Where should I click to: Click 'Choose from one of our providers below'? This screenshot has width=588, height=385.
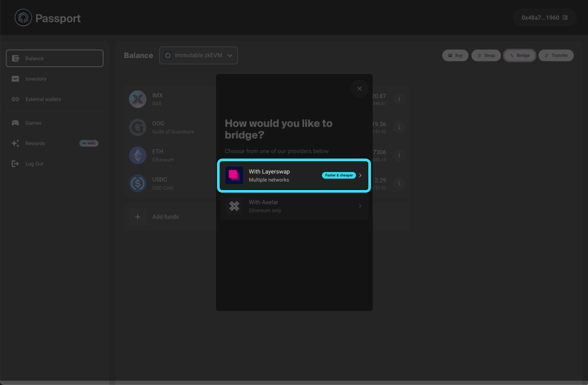pyautogui.click(x=277, y=151)
